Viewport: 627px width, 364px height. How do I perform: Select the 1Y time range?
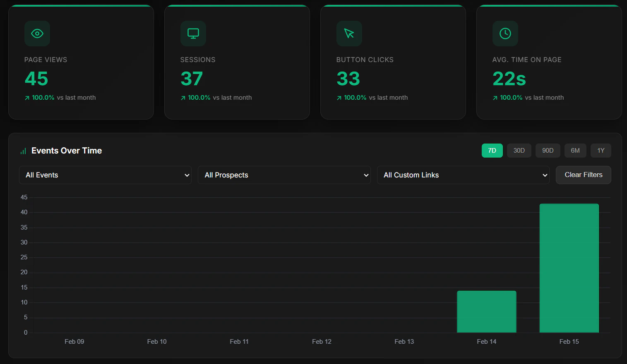[601, 151]
